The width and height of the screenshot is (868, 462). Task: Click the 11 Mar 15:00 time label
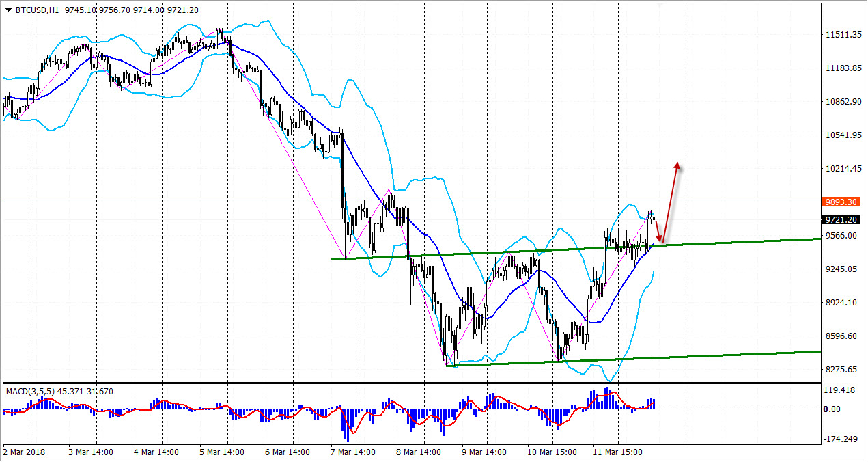coord(617,452)
